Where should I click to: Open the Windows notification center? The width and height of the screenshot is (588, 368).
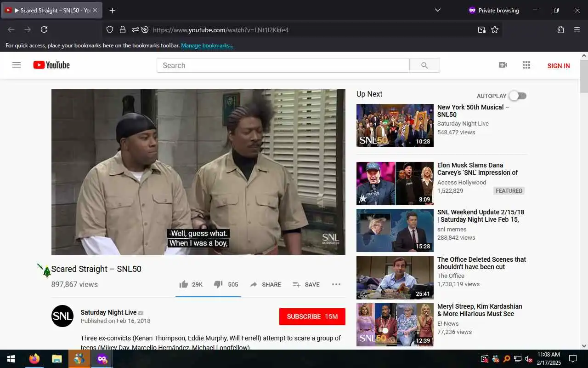[573, 359]
